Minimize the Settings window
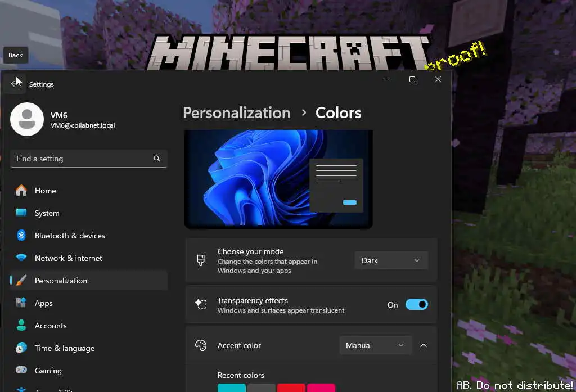 click(386, 79)
